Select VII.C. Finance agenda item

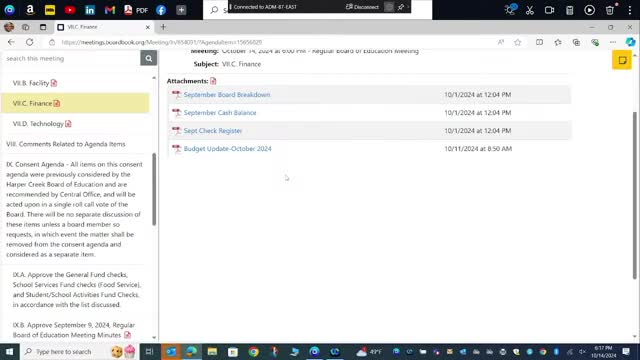[76, 103]
